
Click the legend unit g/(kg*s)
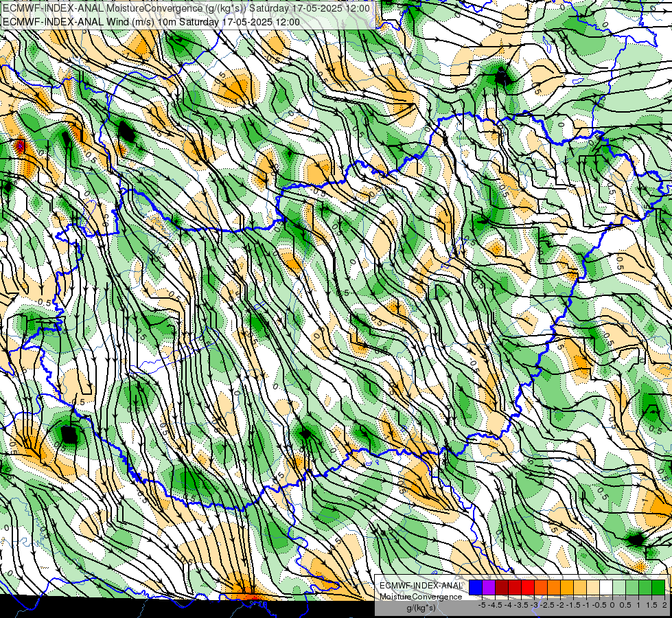pyautogui.click(x=421, y=608)
